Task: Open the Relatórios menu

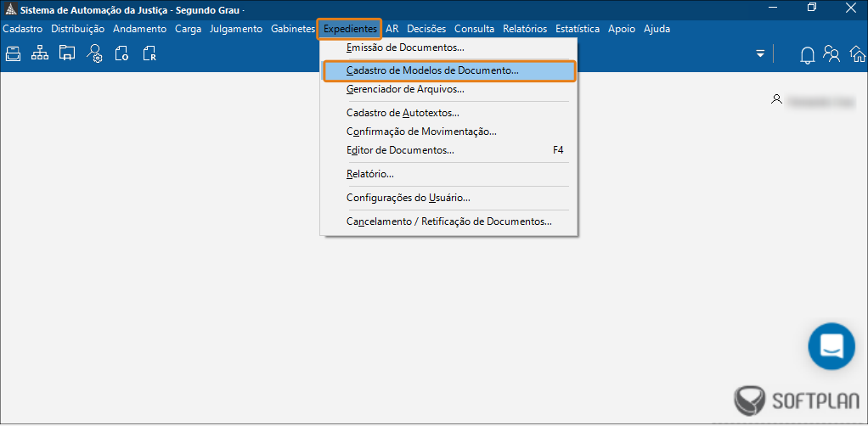Action: [525, 29]
